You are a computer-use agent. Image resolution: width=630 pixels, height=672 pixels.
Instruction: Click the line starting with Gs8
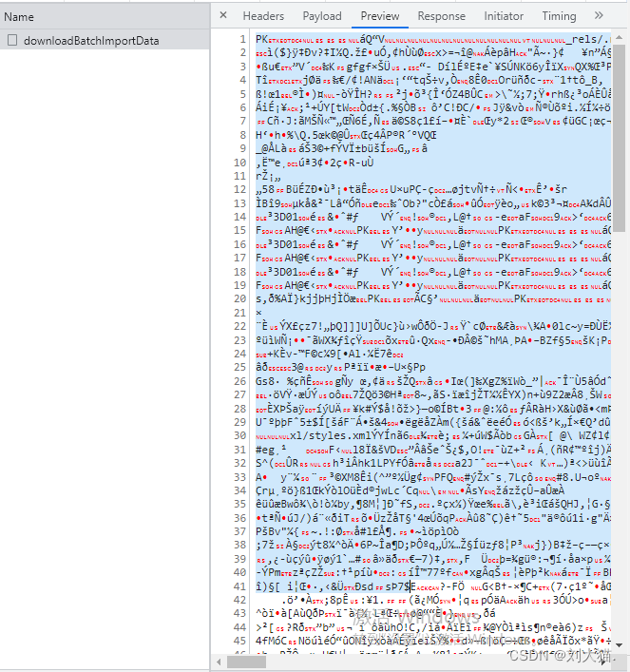click(x=433, y=381)
